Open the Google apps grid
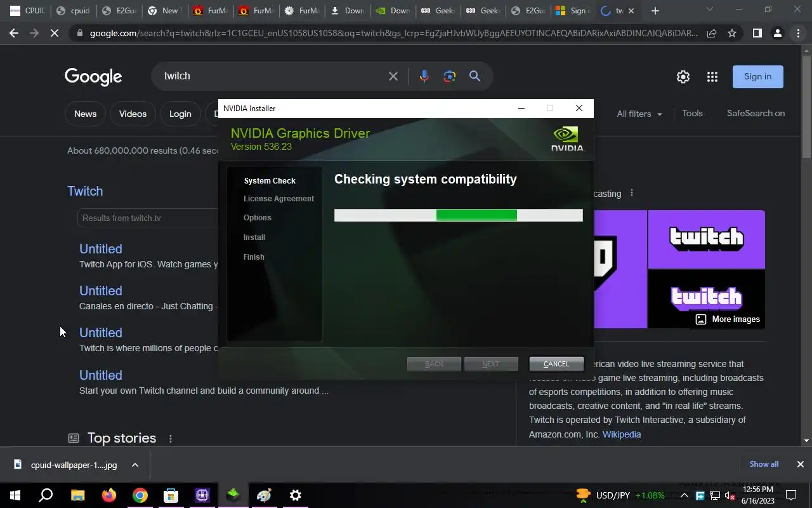 712,77
